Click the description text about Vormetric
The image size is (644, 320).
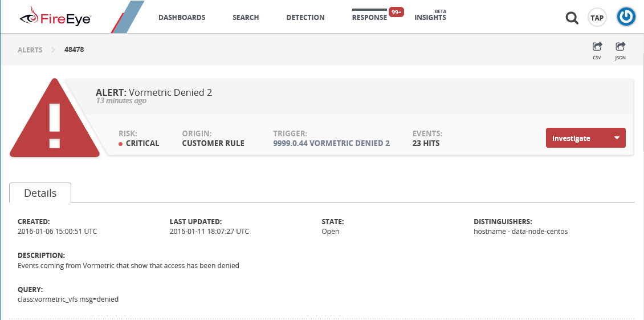(x=129, y=265)
